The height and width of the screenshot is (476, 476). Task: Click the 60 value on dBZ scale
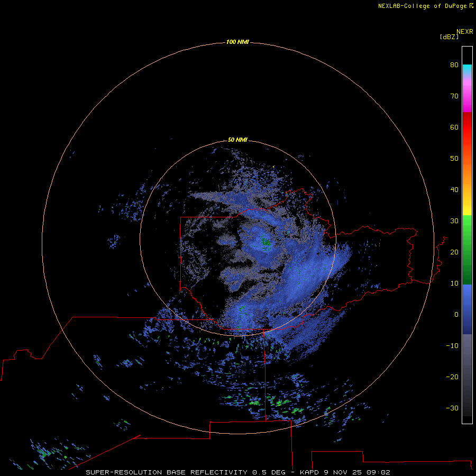[x=454, y=127]
